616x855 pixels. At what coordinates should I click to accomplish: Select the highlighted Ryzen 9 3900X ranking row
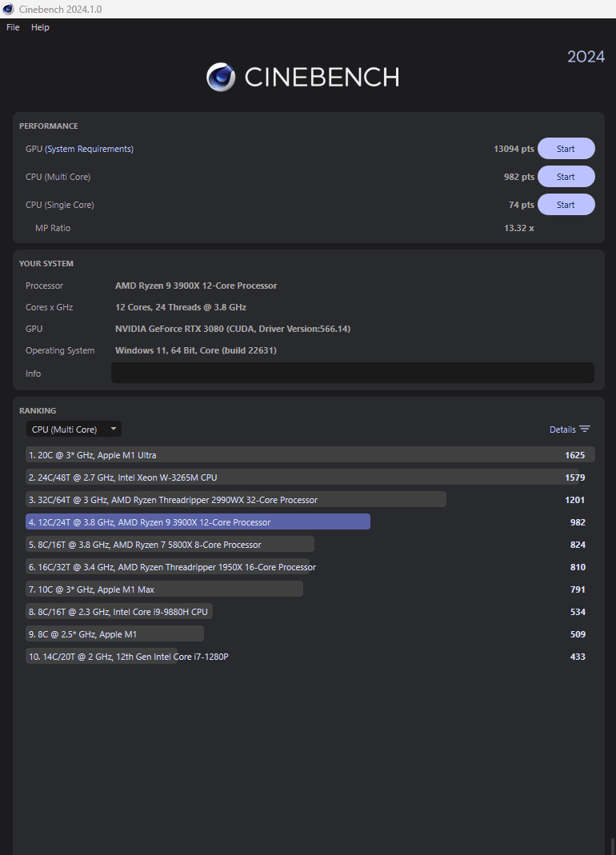(310, 521)
